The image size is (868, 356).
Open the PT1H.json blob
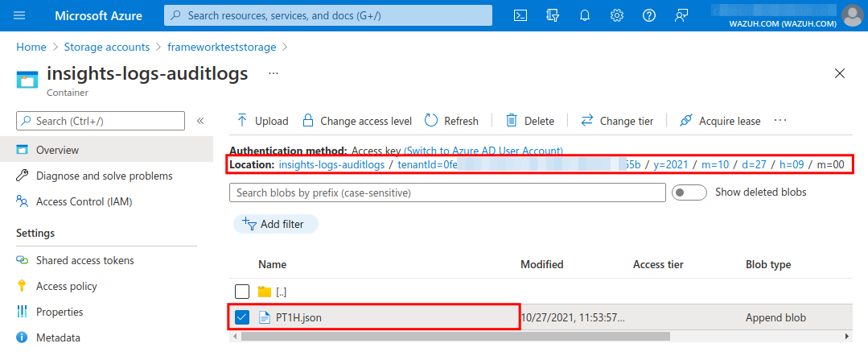coord(298,317)
